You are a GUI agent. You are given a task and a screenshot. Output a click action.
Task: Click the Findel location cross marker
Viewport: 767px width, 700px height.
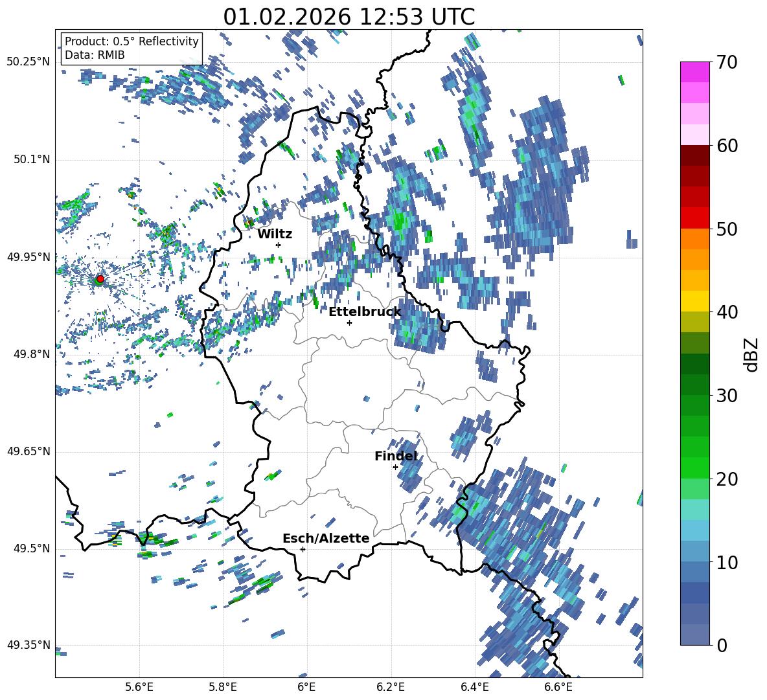point(395,468)
